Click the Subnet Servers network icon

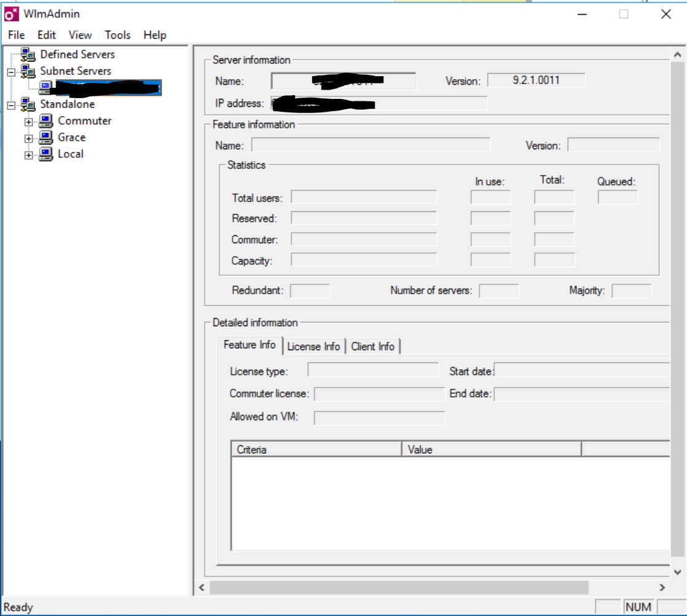[28, 71]
